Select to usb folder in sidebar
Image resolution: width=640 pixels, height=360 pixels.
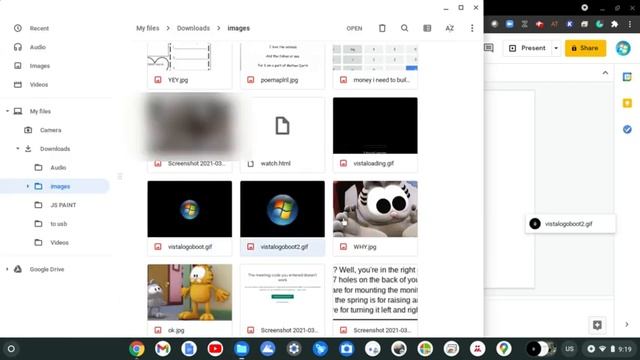coord(59,224)
